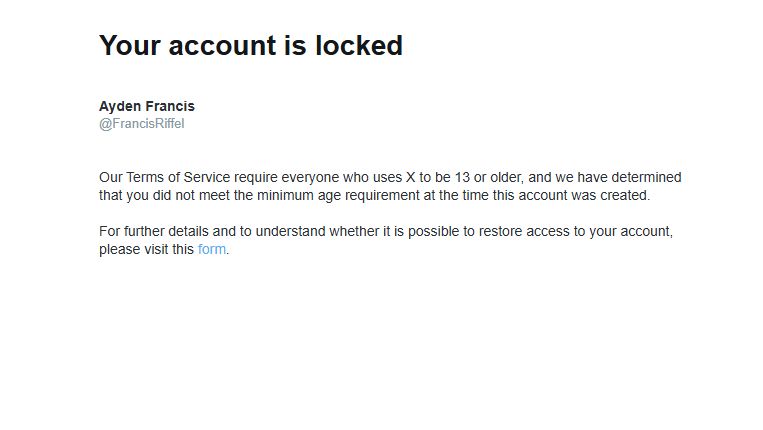Click the "please visit this" text
This screenshot has width=763, height=430.
click(146, 250)
